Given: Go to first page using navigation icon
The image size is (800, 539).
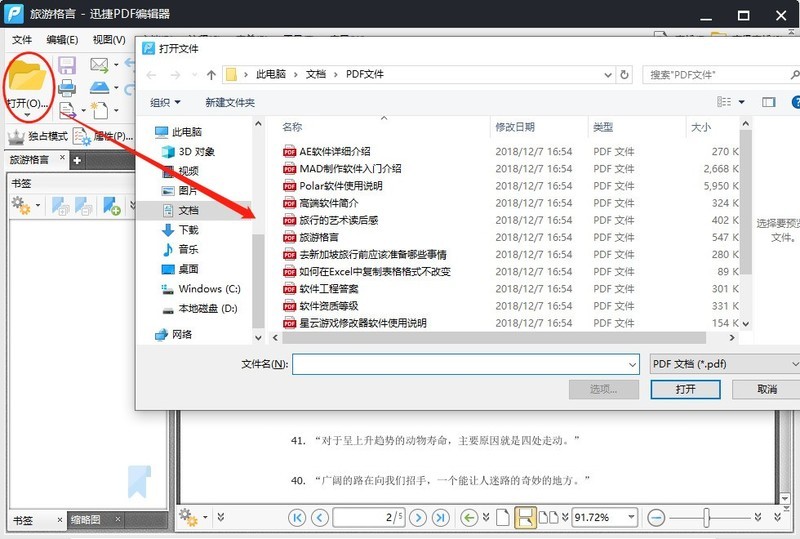Looking at the screenshot, I should point(297,517).
